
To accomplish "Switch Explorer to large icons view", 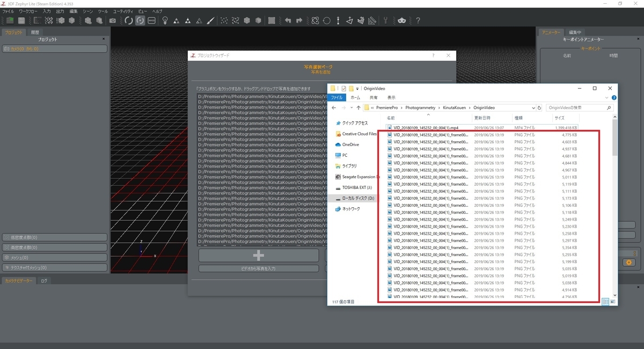I will click(x=613, y=302).
